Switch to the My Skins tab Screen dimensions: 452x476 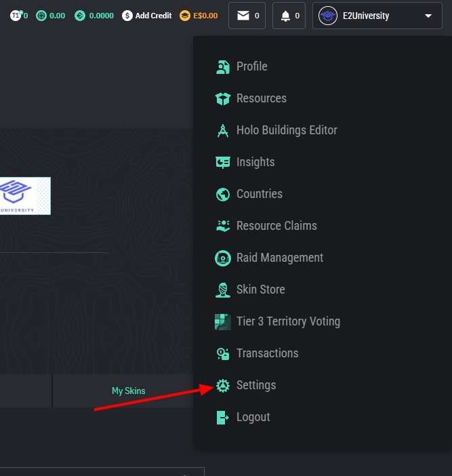click(128, 391)
